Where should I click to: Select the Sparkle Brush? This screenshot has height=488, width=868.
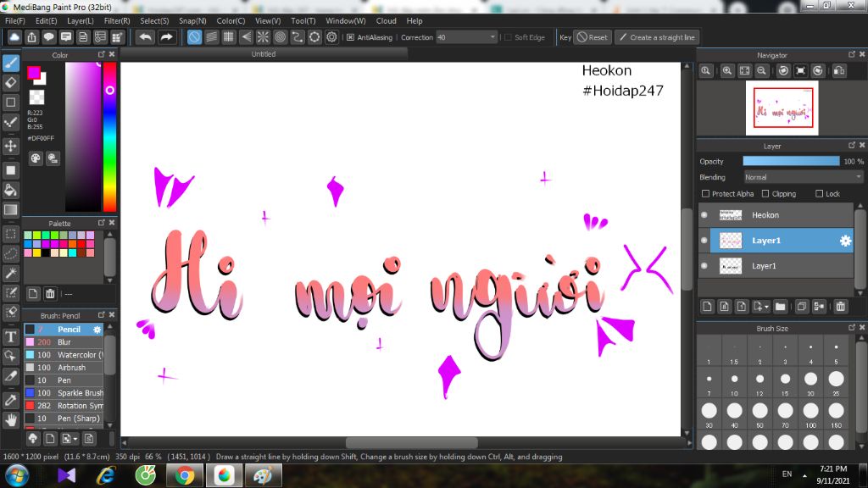64,393
